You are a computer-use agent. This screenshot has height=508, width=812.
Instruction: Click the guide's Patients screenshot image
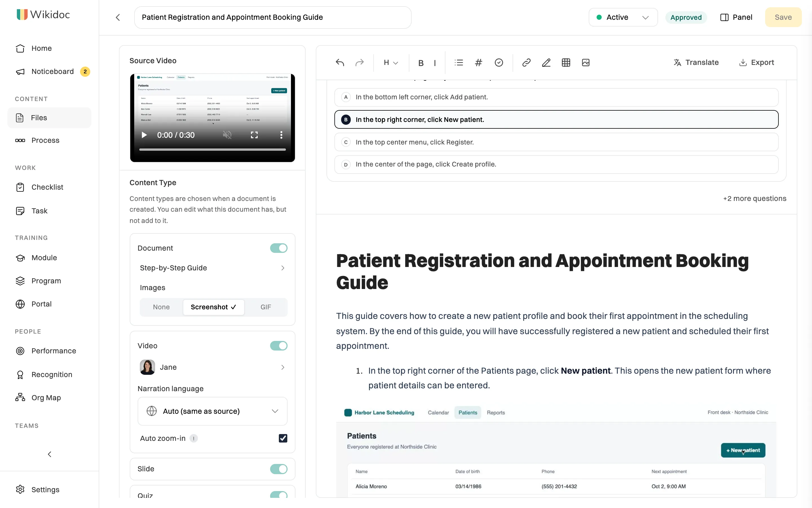coord(556,450)
